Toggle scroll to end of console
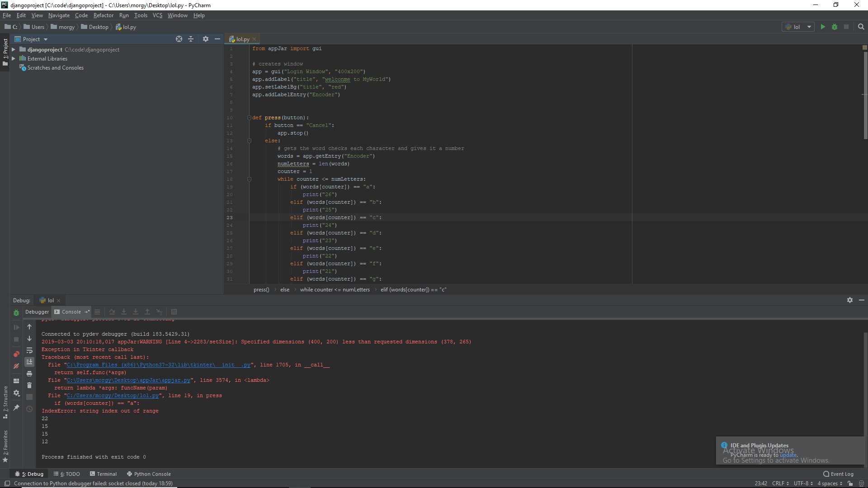Viewport: 868px width, 488px height. (29, 362)
